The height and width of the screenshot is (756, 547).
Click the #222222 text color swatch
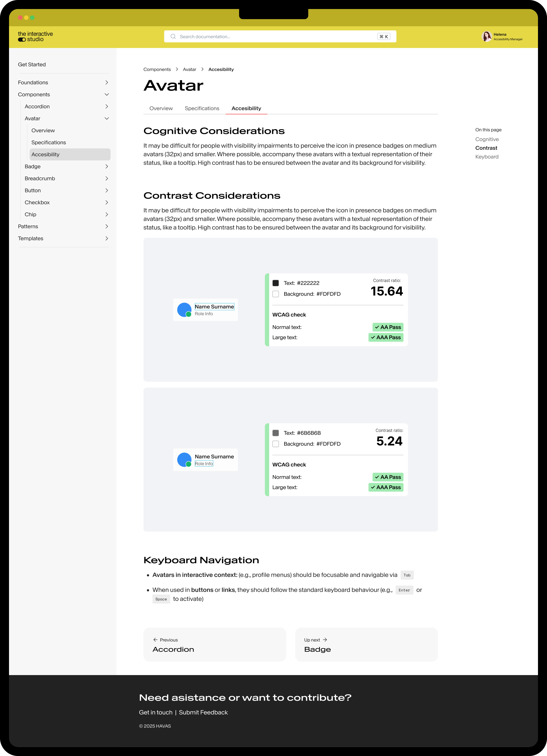pyautogui.click(x=276, y=283)
